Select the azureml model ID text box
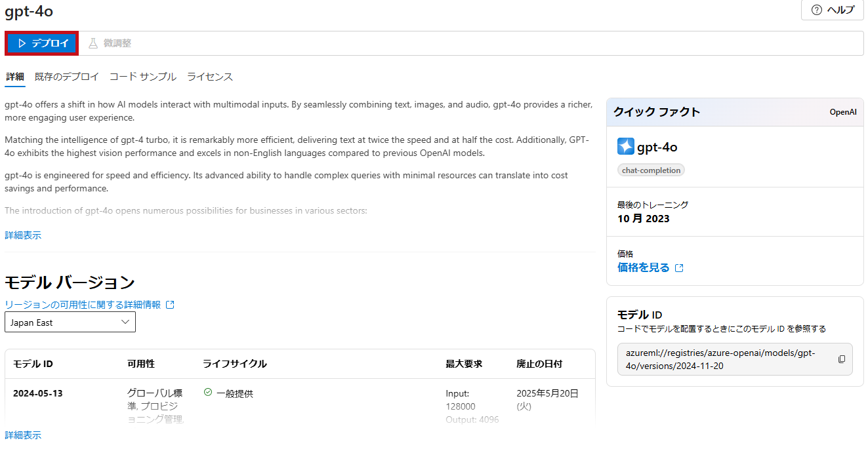The width and height of the screenshot is (868, 449). tap(735, 359)
